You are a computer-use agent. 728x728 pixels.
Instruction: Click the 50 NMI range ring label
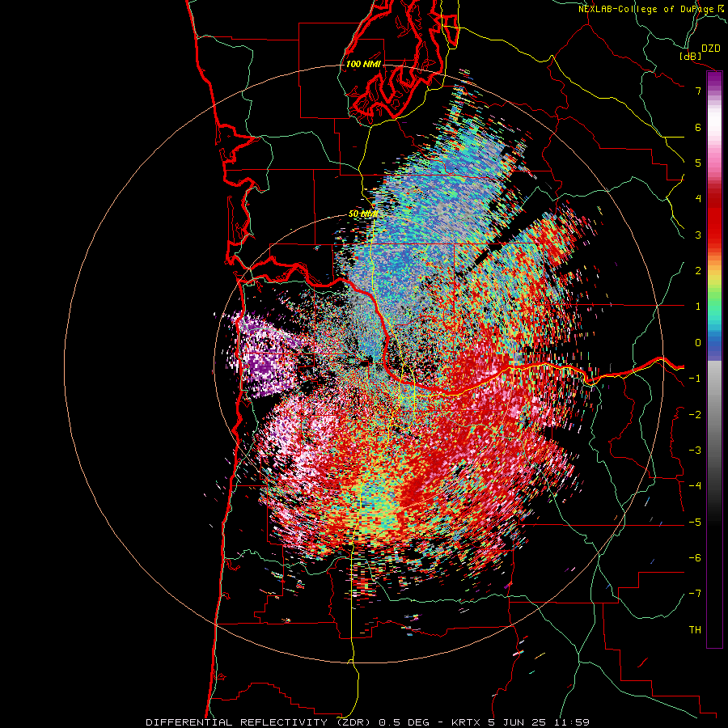tap(362, 214)
